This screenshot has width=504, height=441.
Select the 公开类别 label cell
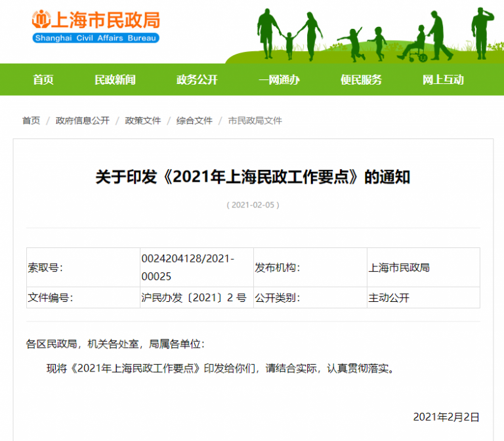tap(310, 298)
